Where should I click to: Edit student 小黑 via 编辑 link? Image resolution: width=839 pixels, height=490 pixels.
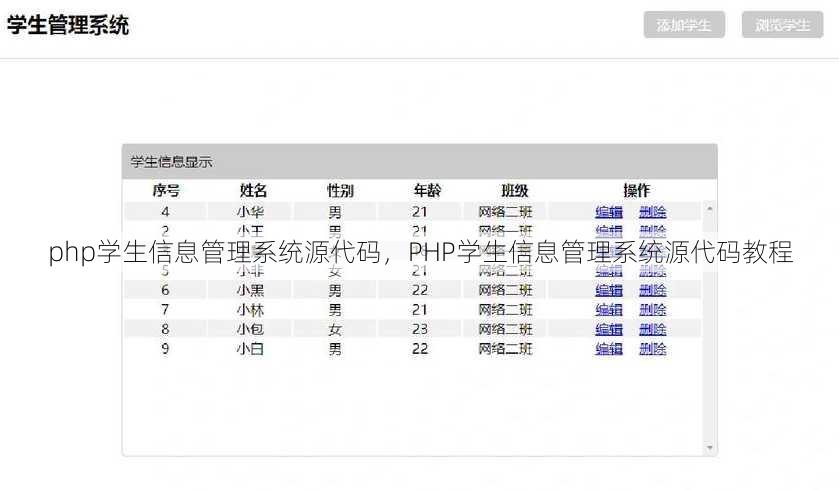[609, 290]
